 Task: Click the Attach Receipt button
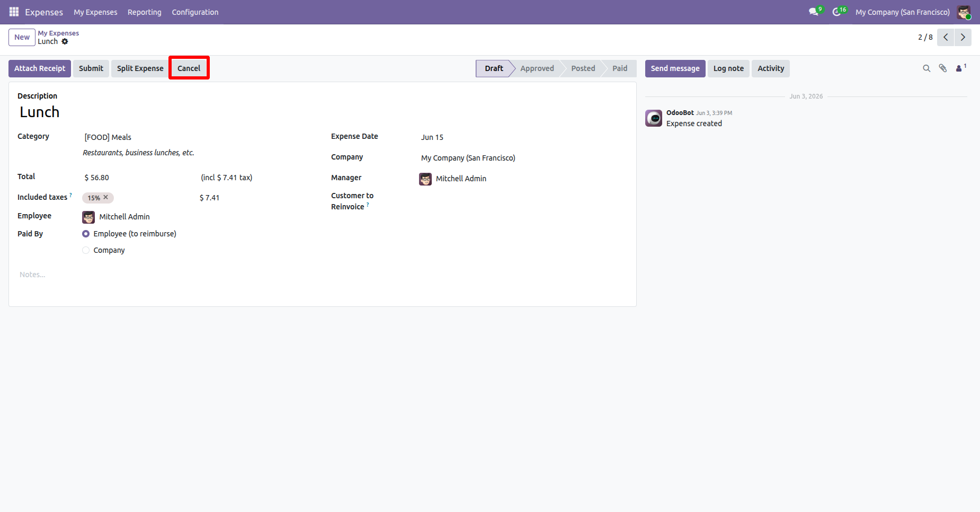click(x=40, y=68)
